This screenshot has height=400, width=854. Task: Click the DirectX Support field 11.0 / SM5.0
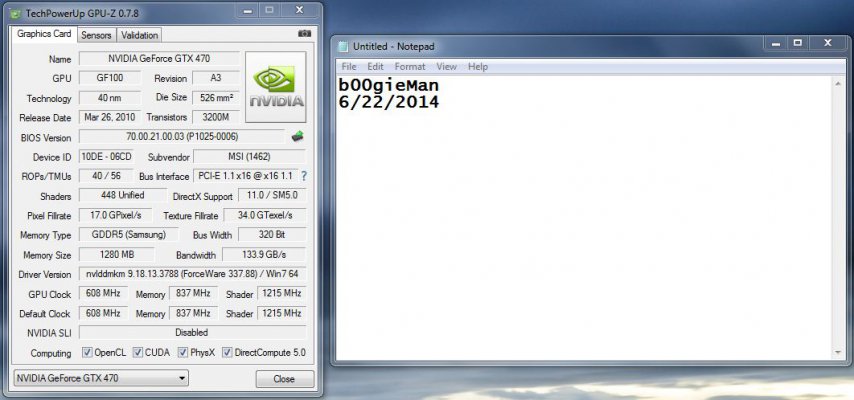point(272,195)
